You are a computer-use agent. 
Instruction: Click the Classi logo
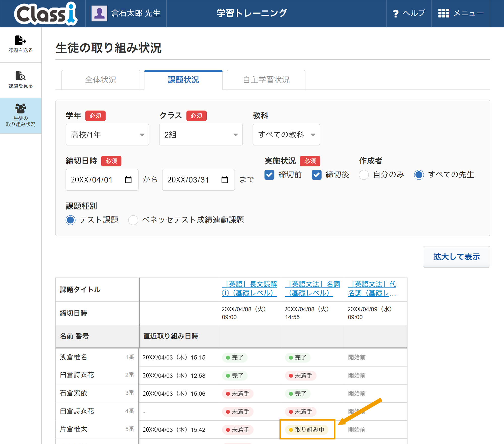click(x=46, y=14)
